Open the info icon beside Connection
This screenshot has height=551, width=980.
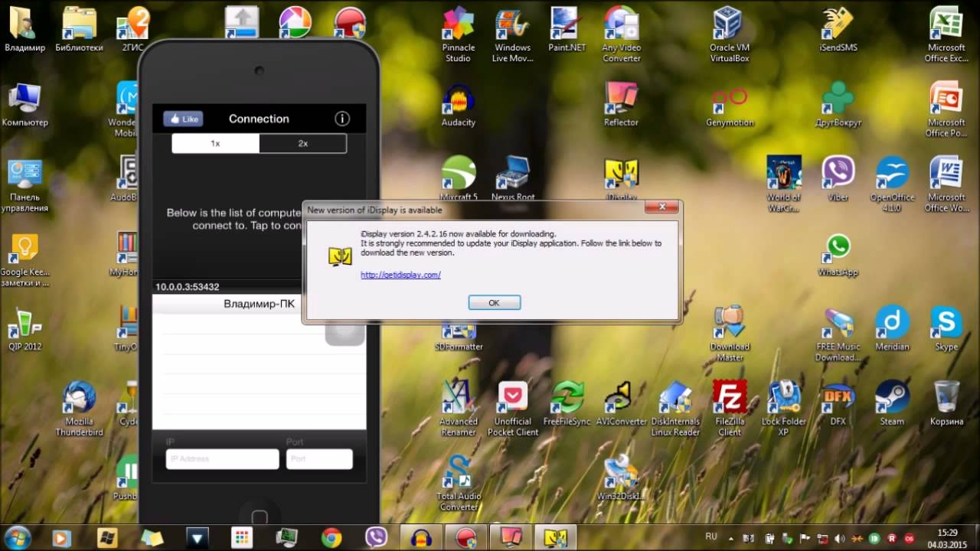[342, 119]
